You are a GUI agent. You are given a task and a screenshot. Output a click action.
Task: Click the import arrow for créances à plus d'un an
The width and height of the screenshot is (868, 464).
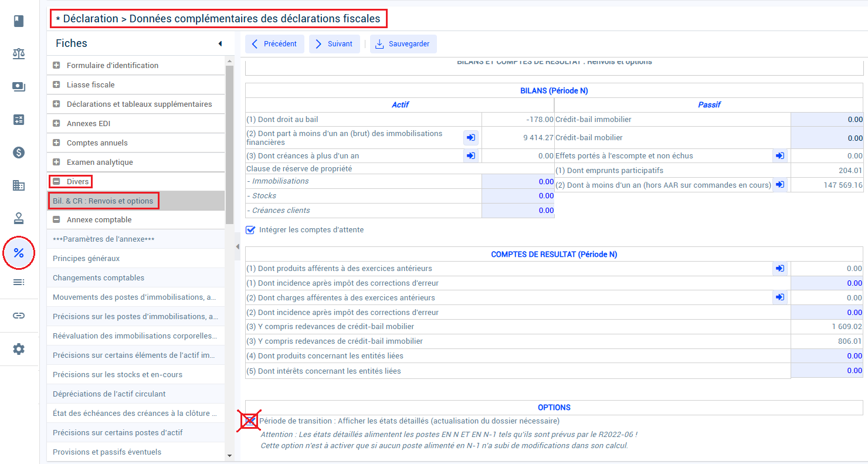471,155
